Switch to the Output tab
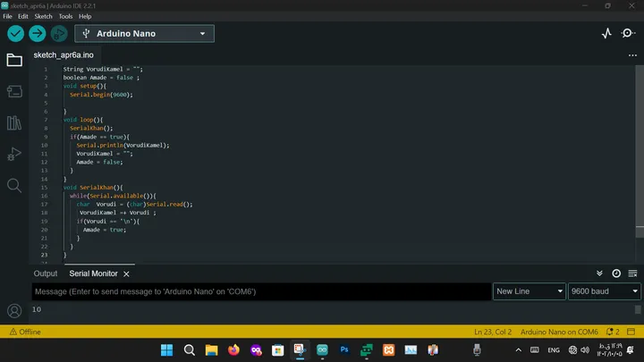Screen dimensions: 644x362 46,274
